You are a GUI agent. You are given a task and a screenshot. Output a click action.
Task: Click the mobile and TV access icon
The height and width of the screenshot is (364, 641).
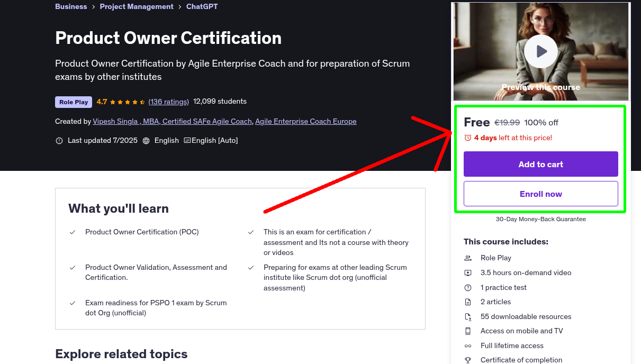(468, 331)
